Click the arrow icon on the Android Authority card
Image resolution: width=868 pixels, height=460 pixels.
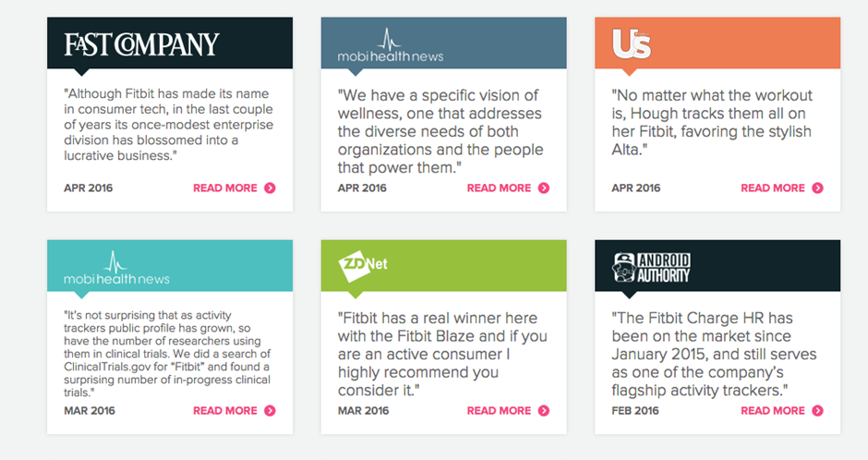click(817, 411)
